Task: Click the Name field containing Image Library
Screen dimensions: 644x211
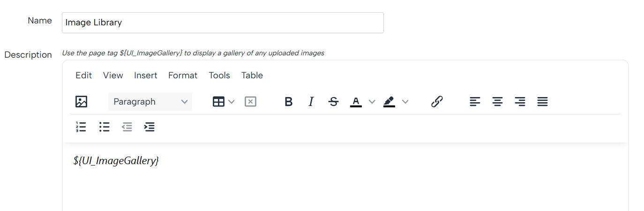Action: tap(223, 23)
